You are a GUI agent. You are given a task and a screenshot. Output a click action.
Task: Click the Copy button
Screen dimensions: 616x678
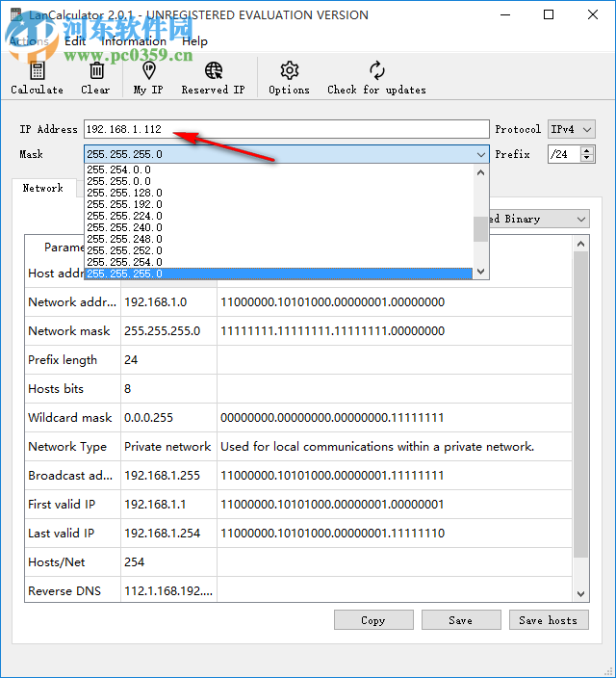click(x=373, y=620)
